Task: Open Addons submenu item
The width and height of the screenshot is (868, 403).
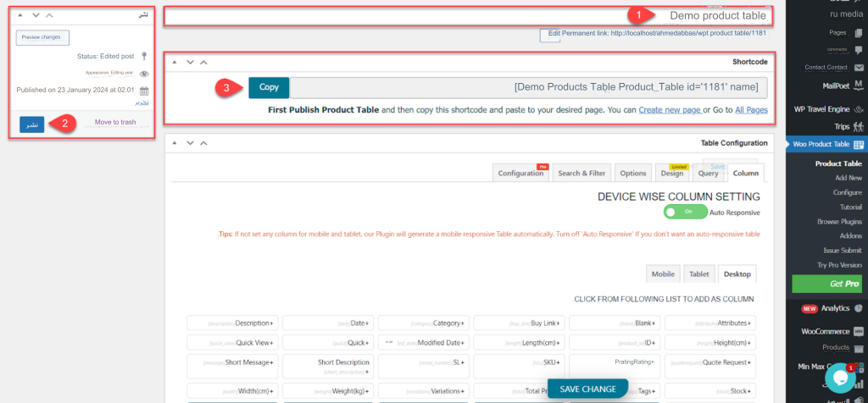Action: pyautogui.click(x=851, y=236)
